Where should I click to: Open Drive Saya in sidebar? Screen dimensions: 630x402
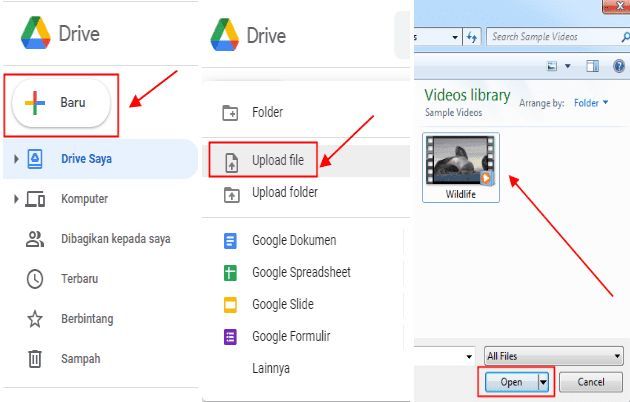100,159
